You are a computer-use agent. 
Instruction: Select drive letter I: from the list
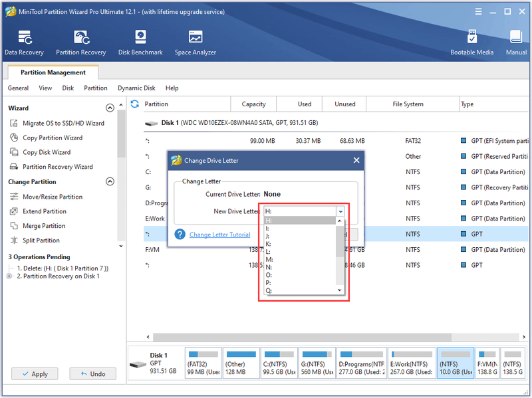click(300, 229)
